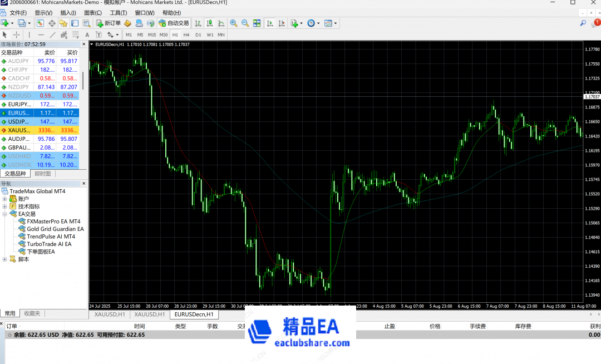Select Gold Grid Guardian EA

tap(55, 229)
